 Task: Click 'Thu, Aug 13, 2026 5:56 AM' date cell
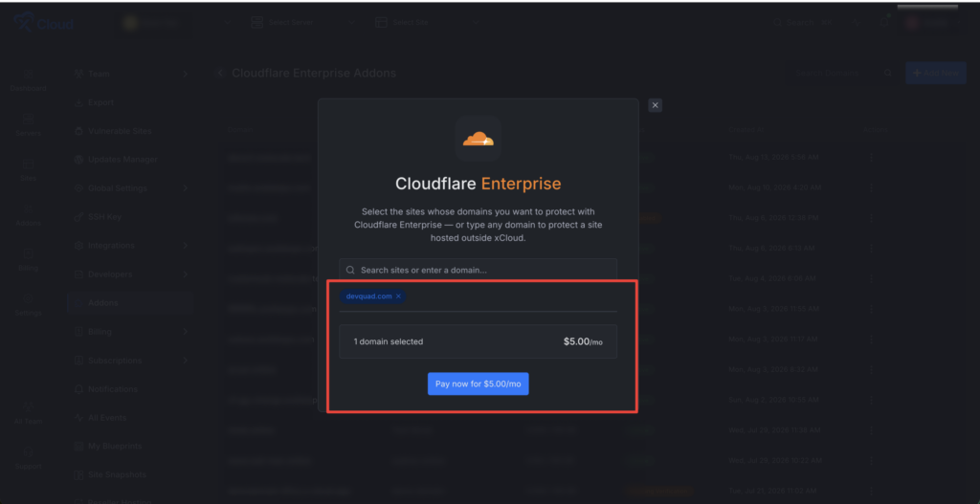(773, 158)
